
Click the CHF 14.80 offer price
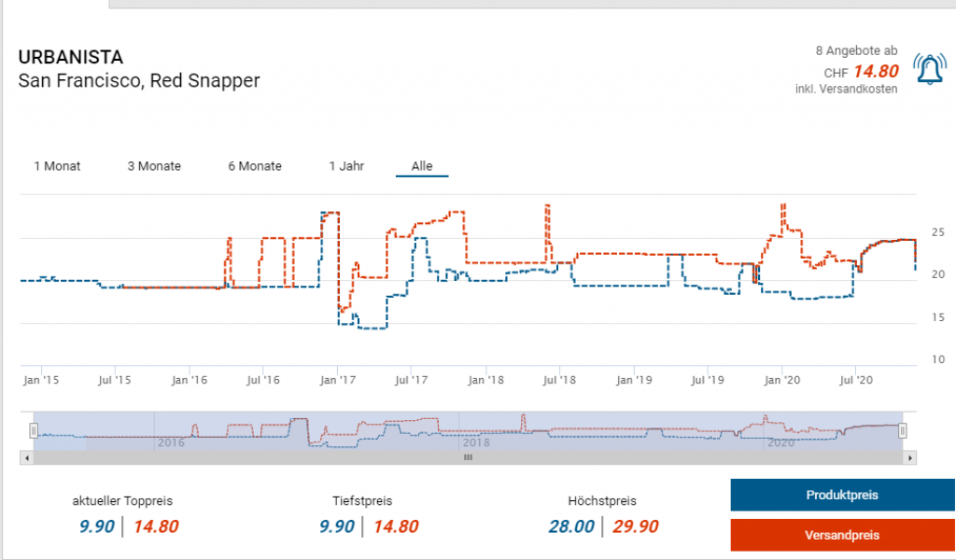tap(875, 72)
